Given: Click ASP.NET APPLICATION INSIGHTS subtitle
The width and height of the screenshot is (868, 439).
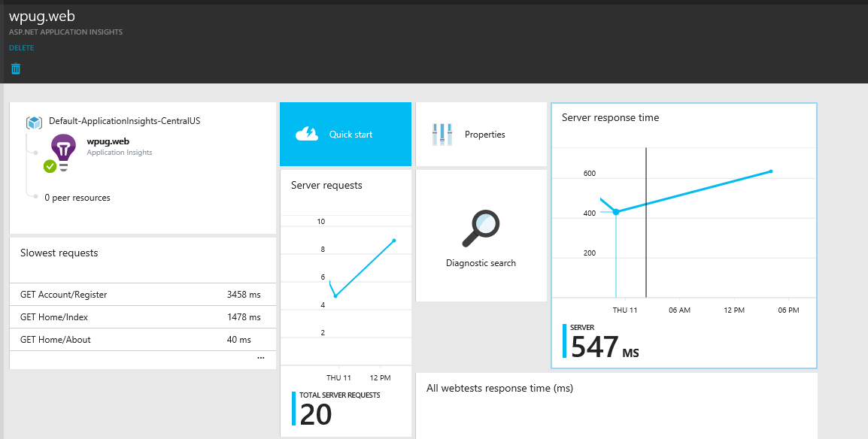Looking at the screenshot, I should click(x=66, y=32).
